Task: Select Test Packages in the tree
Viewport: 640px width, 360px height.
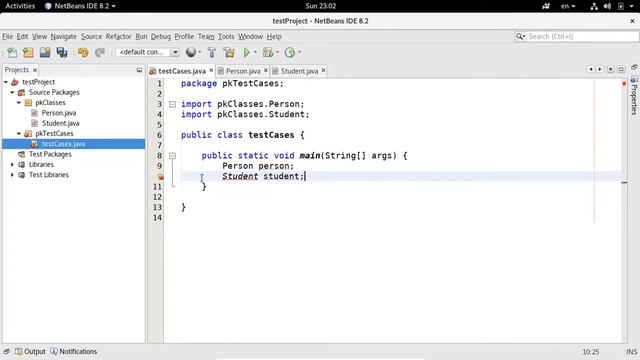Action: [x=50, y=154]
